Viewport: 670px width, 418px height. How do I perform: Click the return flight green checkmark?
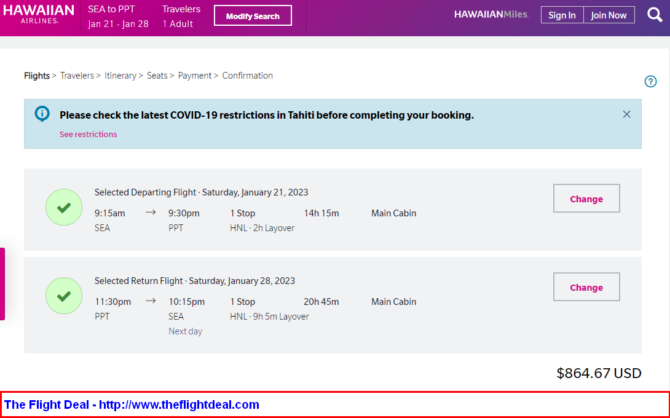[64, 296]
